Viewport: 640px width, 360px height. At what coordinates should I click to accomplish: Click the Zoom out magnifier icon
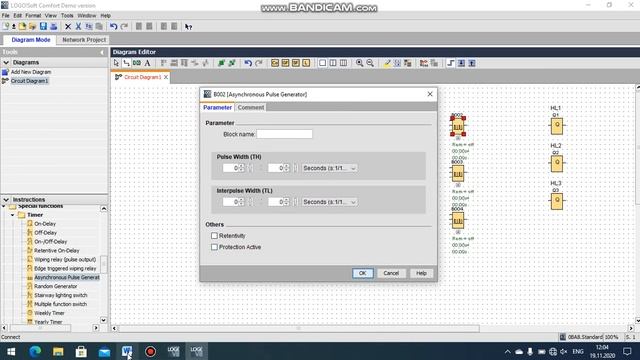coord(370,63)
